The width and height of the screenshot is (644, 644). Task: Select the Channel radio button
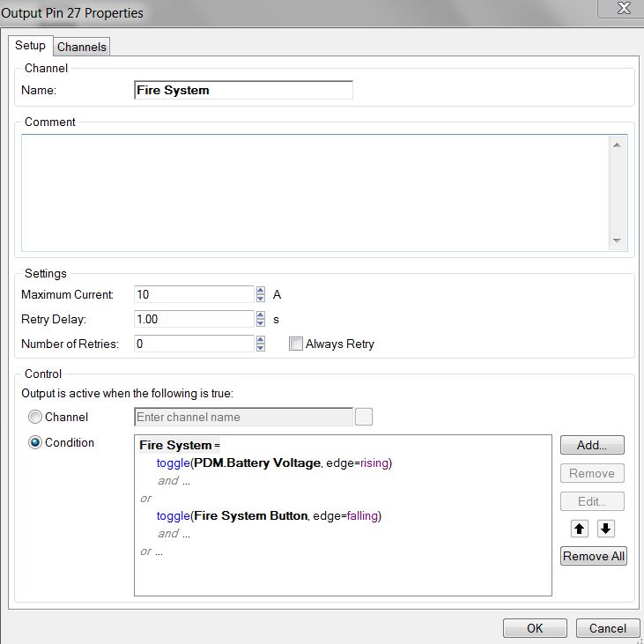(35, 417)
